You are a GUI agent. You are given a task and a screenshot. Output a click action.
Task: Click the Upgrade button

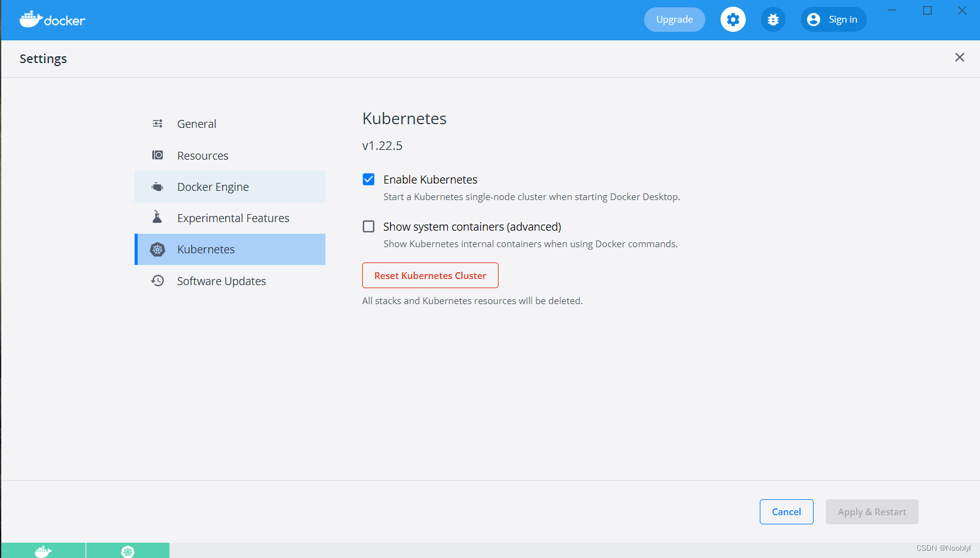(675, 20)
